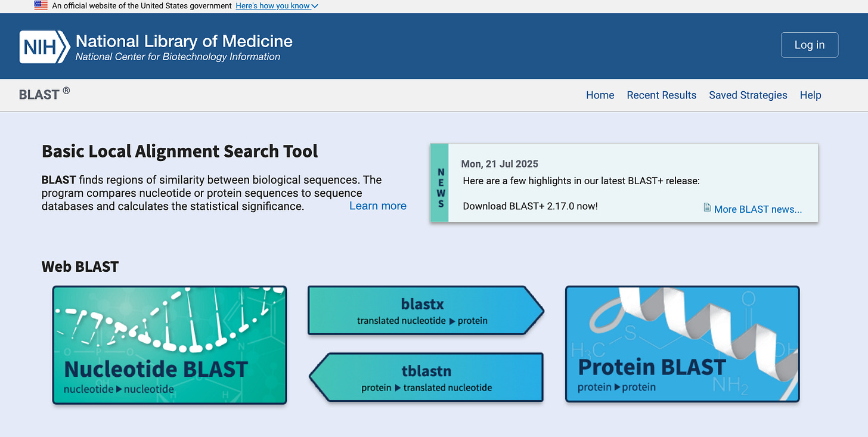Click the Log in button

pyautogui.click(x=810, y=45)
